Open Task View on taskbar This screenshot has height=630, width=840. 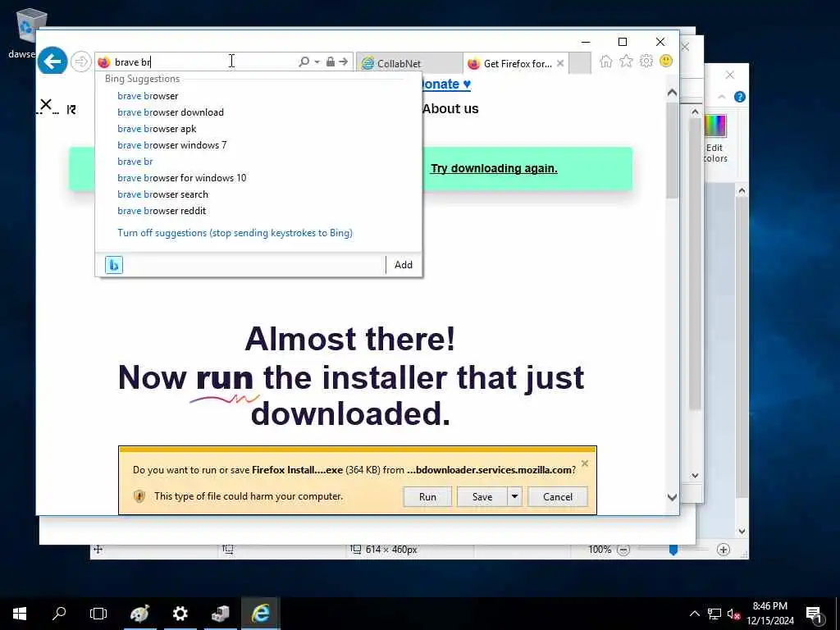tap(98, 614)
